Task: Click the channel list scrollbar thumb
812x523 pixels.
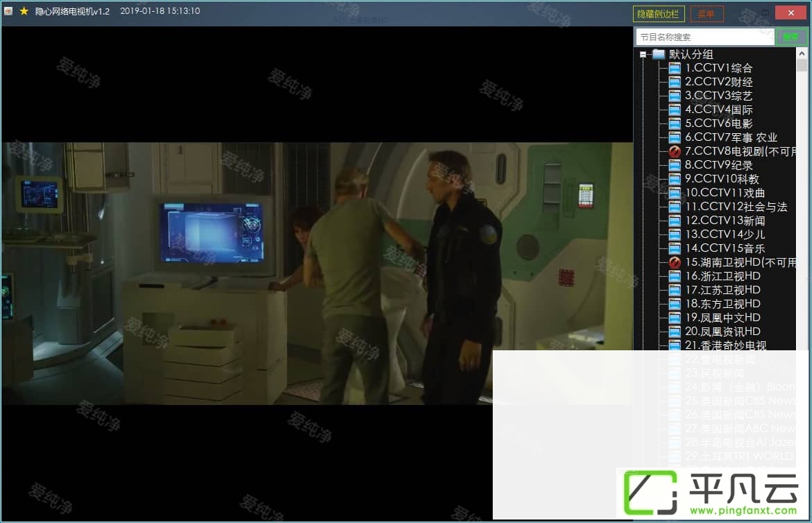Action: click(802, 65)
